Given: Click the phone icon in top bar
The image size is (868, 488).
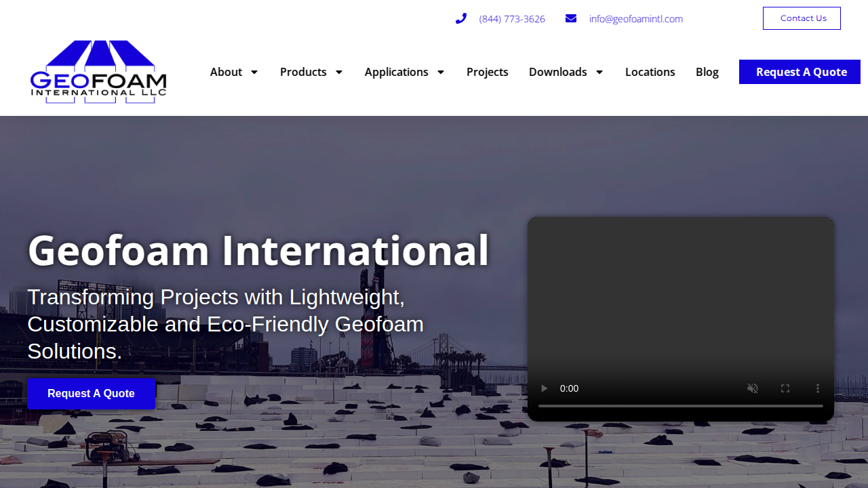Looking at the screenshot, I should click(x=461, y=18).
